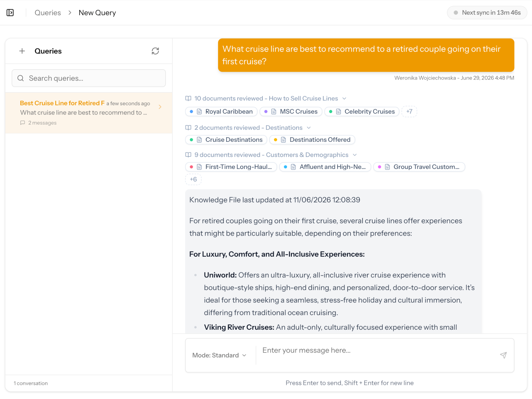Screen dimensions: 532x399
Task: Focus the Search queries field
Action: 89,78
